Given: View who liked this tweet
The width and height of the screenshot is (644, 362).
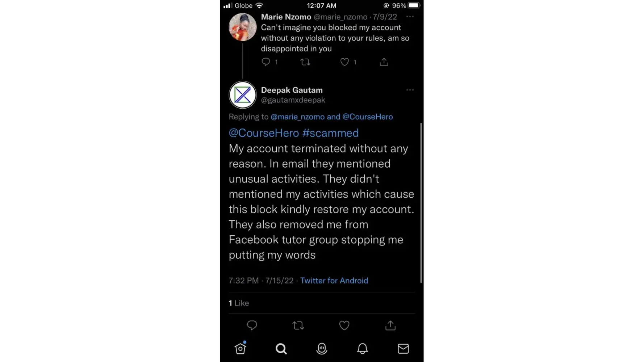Looking at the screenshot, I should coord(239,303).
